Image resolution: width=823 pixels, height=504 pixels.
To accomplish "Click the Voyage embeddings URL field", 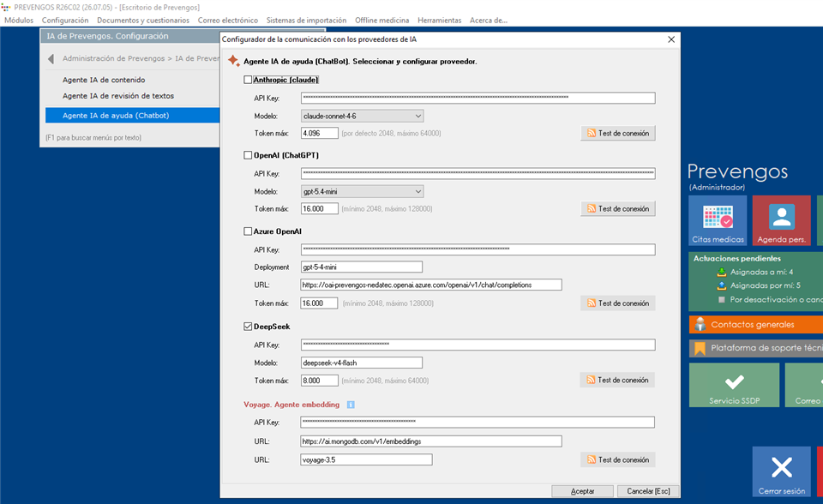I will [431, 441].
